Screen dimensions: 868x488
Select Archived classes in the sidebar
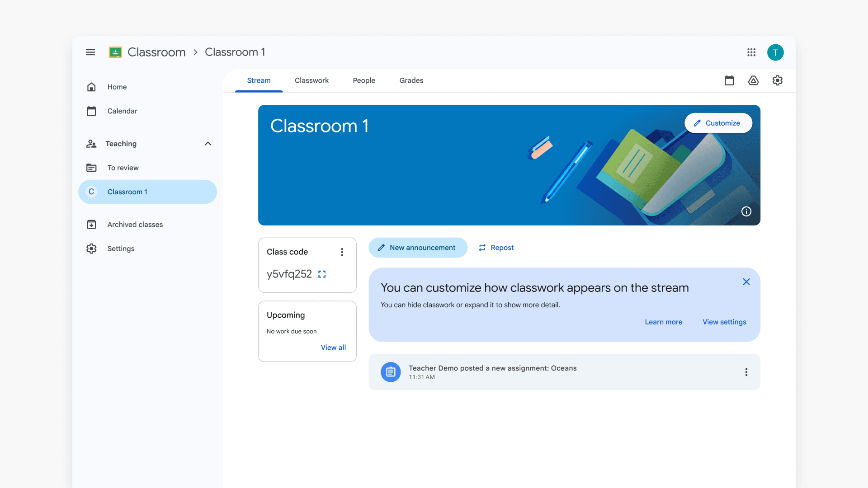[x=135, y=224]
